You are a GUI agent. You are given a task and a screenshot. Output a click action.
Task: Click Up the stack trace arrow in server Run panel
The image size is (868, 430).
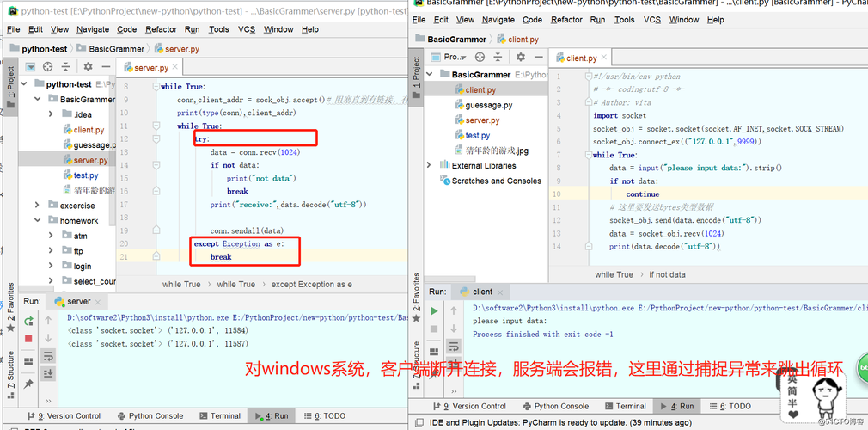(x=48, y=320)
